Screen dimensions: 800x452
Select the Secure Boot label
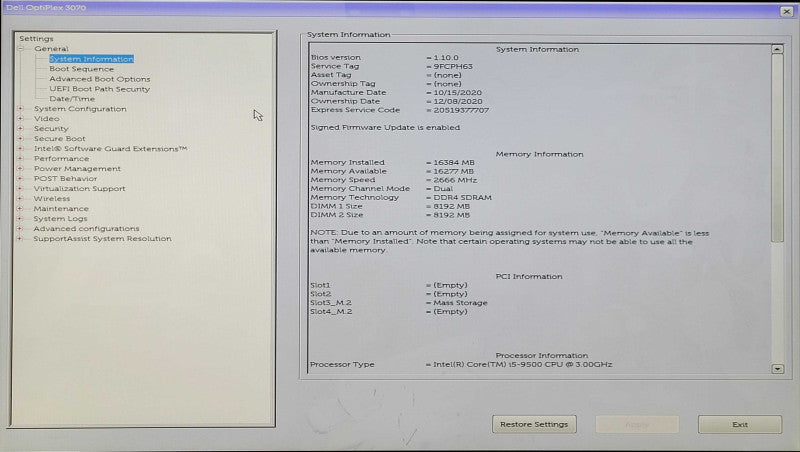coord(60,139)
